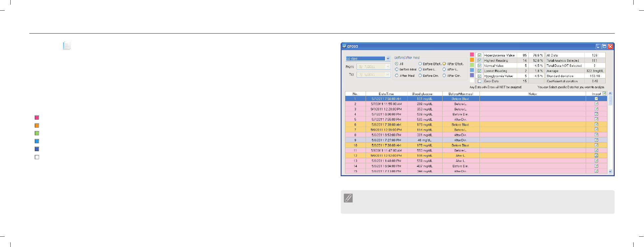Sort by the Date/Time column header
644x247 pixels.
[386, 94]
